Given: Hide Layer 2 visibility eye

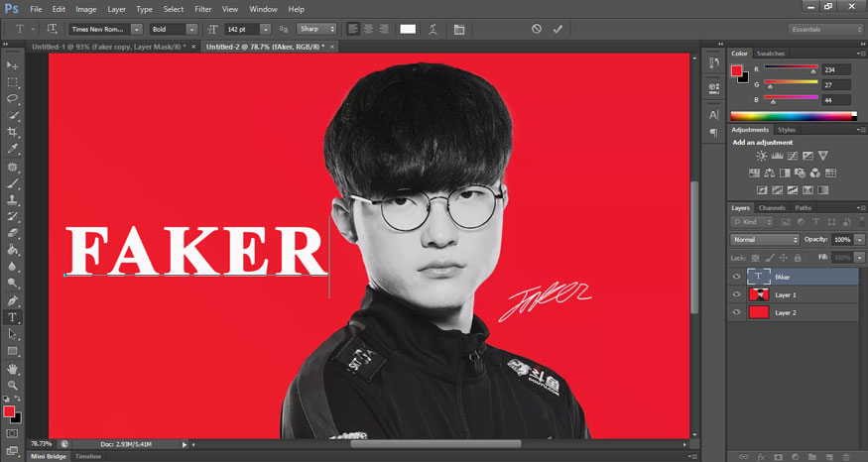Looking at the screenshot, I should [736, 312].
